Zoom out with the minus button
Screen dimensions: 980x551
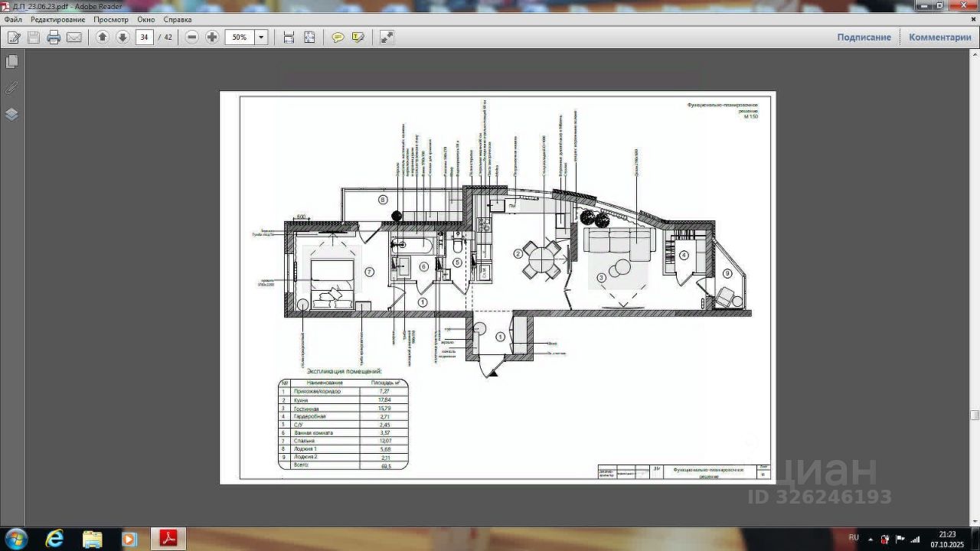pyautogui.click(x=192, y=37)
